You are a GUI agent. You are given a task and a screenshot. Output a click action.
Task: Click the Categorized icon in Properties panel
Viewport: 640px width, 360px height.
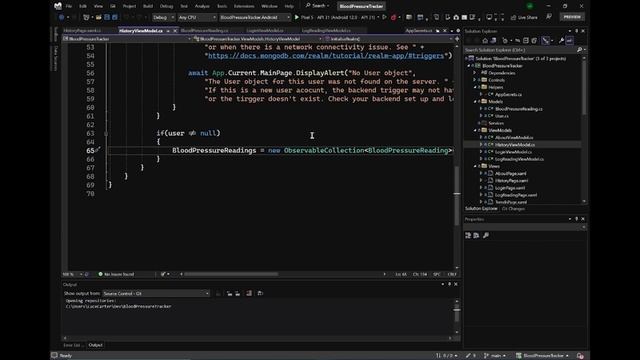click(468, 236)
